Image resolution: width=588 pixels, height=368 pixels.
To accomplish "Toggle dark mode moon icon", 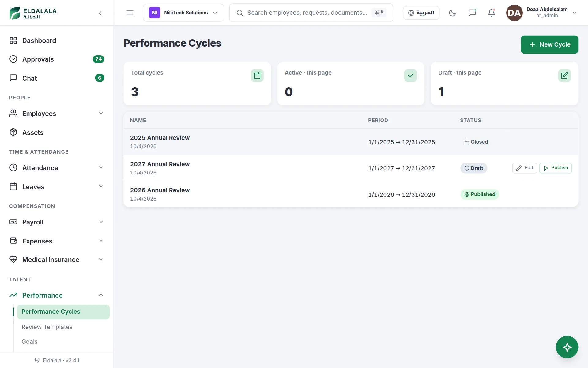I will tap(452, 13).
